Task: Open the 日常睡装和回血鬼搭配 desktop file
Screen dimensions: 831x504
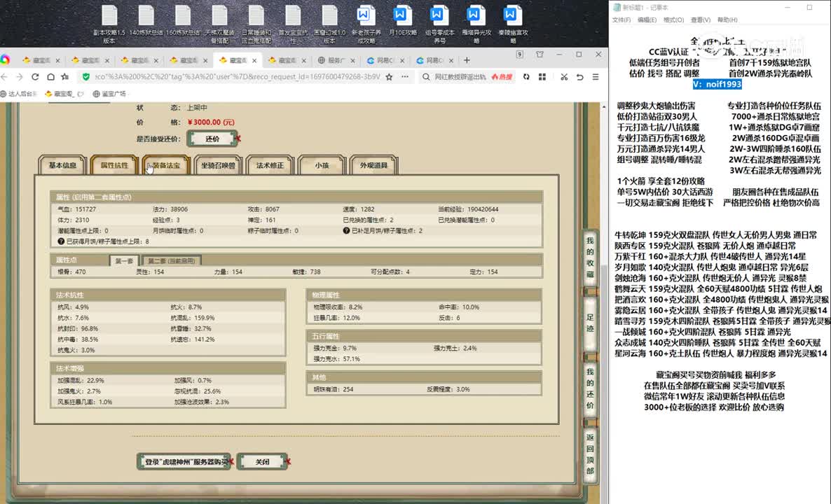Action: pos(256,24)
